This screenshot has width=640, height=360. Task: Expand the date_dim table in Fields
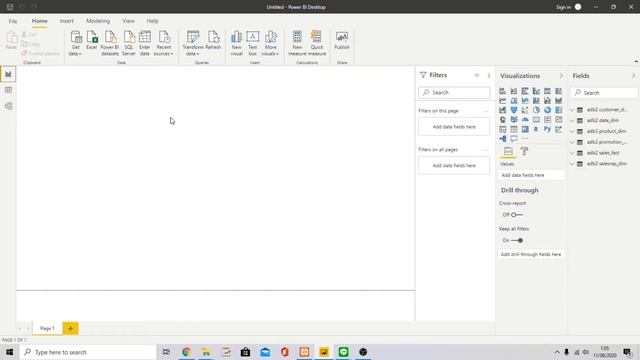point(572,120)
